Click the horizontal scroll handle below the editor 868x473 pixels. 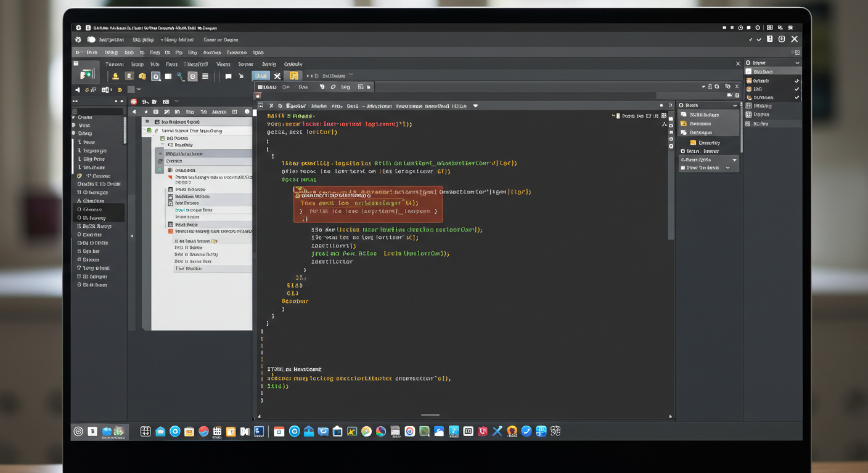pos(430,415)
